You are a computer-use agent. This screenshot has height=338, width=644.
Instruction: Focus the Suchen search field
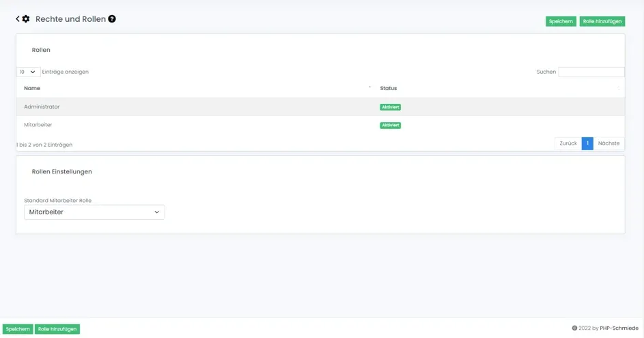[591, 72]
